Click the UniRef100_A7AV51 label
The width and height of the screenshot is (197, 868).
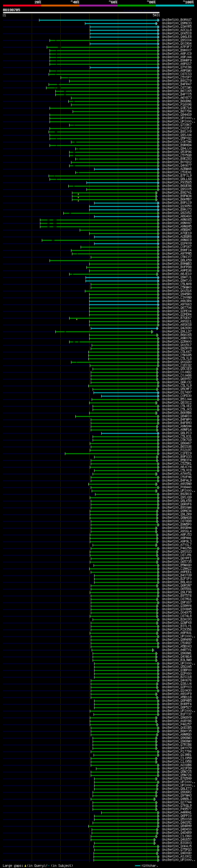(177, 474)
